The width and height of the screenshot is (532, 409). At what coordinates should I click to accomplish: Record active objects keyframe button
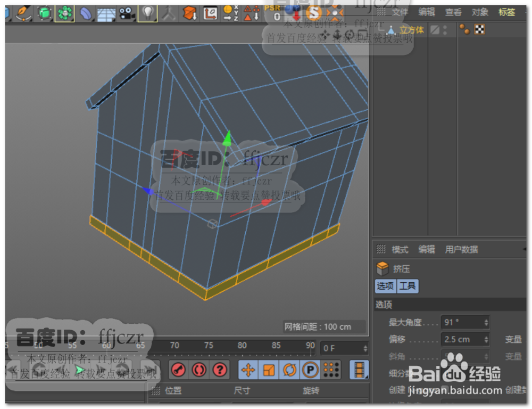178,370
